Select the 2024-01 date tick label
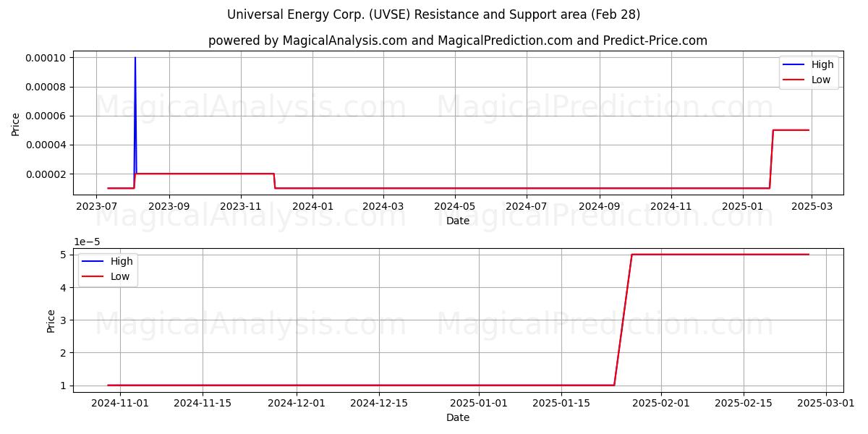868x434 pixels. (312, 206)
